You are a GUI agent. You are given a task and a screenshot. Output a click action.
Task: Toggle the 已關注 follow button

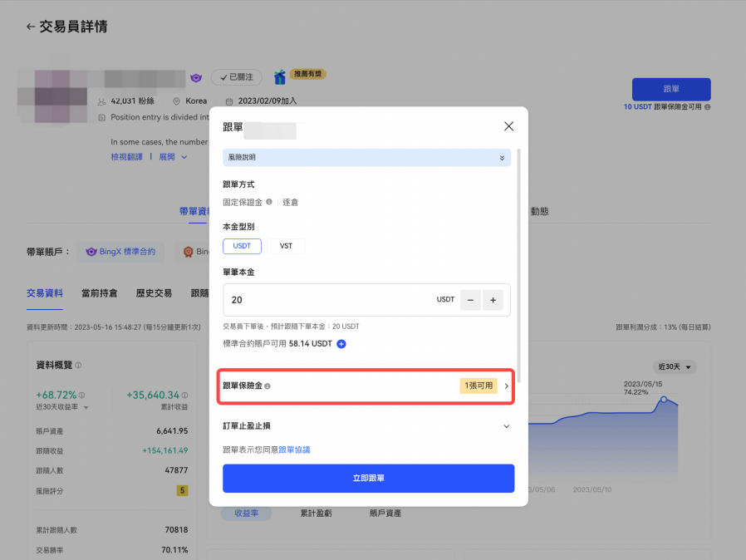(x=236, y=77)
